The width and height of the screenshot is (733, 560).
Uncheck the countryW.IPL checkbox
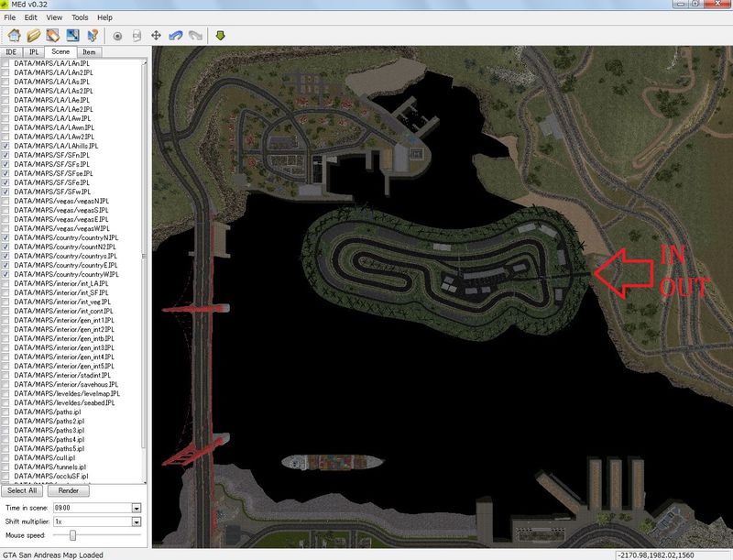pos(5,274)
